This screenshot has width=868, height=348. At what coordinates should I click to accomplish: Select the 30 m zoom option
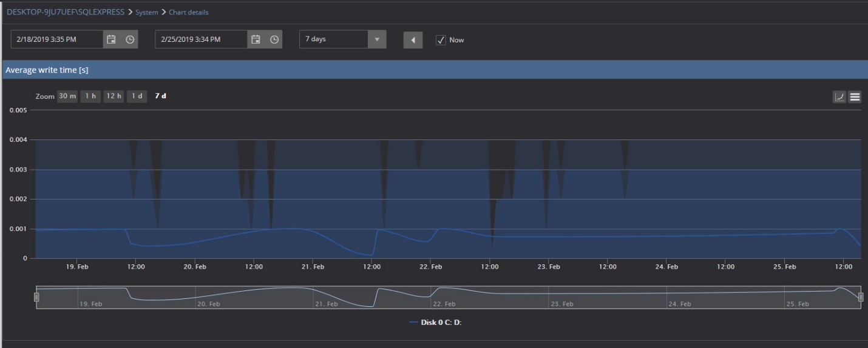67,96
